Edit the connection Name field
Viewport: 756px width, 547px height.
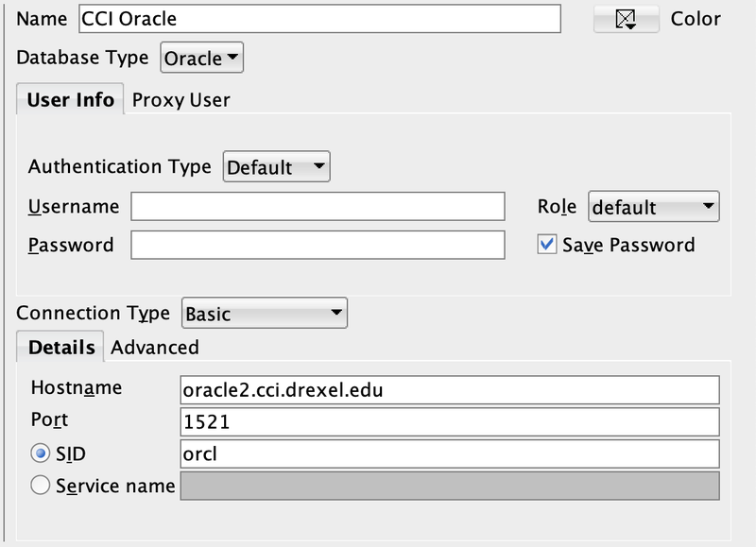(319, 19)
